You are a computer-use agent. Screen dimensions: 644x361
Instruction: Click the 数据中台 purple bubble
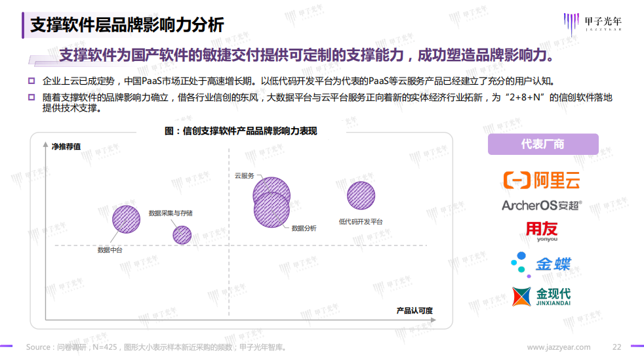pyautogui.click(x=126, y=219)
